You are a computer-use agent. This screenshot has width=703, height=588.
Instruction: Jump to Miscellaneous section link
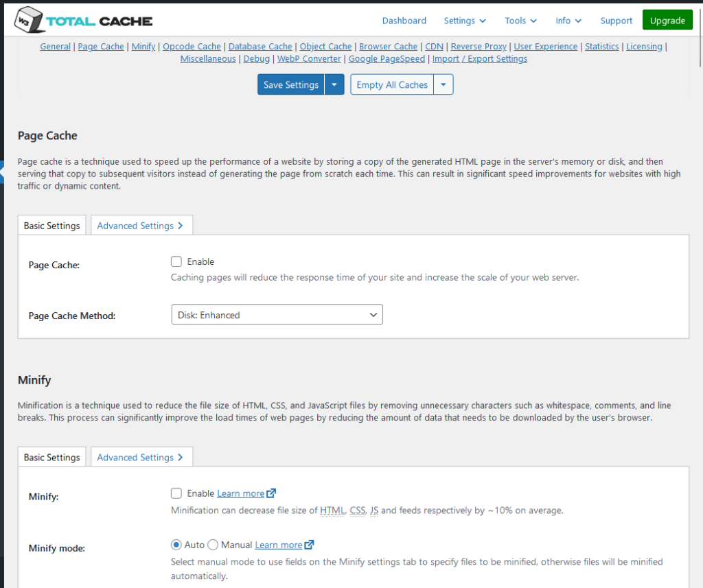(x=208, y=59)
